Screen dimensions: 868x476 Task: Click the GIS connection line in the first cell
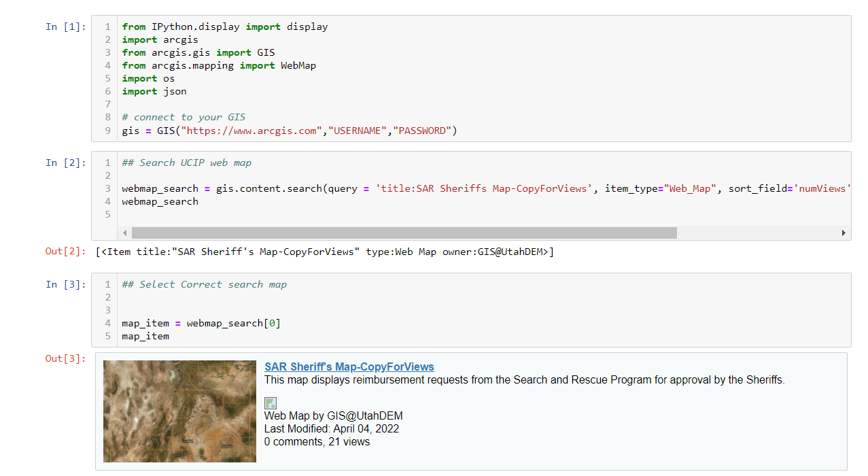pyautogui.click(x=290, y=131)
